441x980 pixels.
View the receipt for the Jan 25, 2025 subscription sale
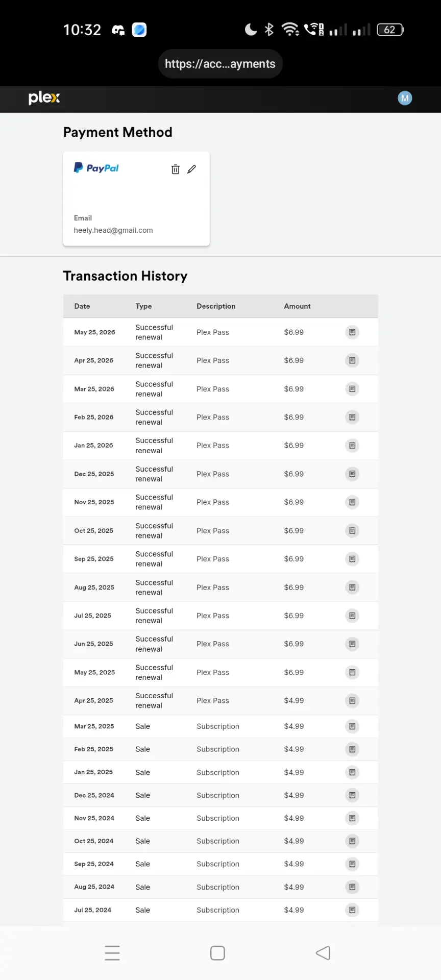[x=352, y=772]
